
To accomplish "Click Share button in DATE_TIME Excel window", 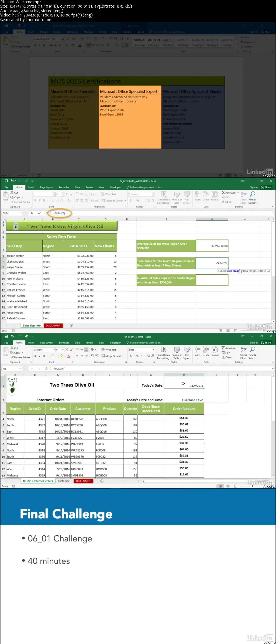I will pos(266,343).
